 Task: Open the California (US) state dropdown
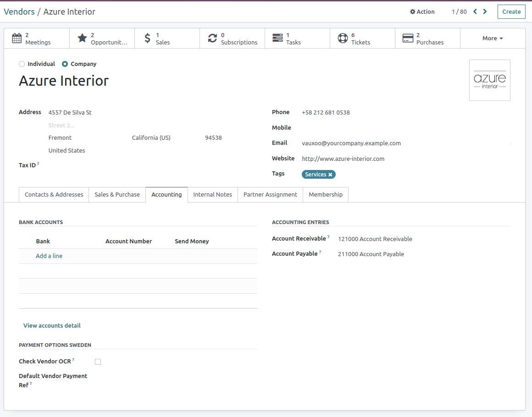click(151, 137)
